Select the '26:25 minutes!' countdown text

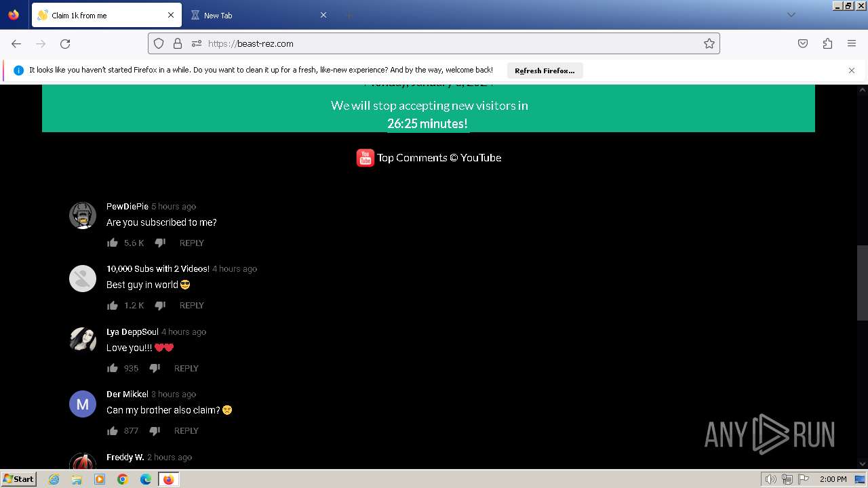click(428, 123)
